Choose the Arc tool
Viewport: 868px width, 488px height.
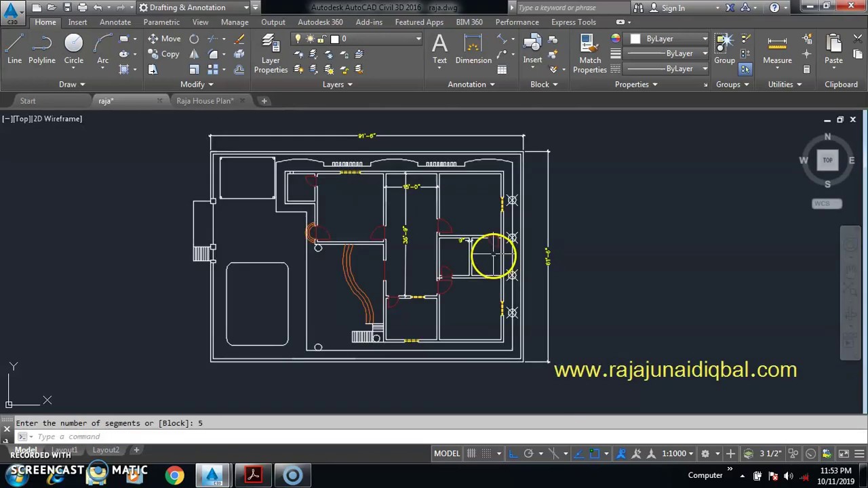click(103, 49)
